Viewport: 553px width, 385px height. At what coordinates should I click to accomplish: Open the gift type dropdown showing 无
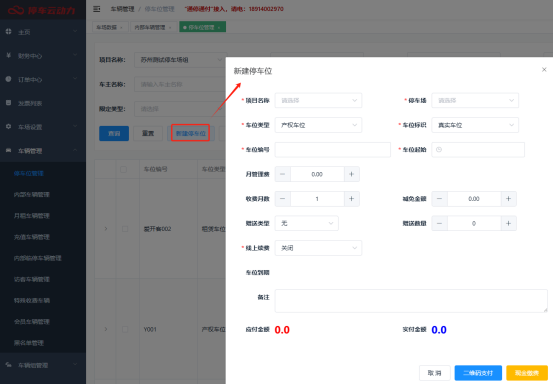coord(306,223)
